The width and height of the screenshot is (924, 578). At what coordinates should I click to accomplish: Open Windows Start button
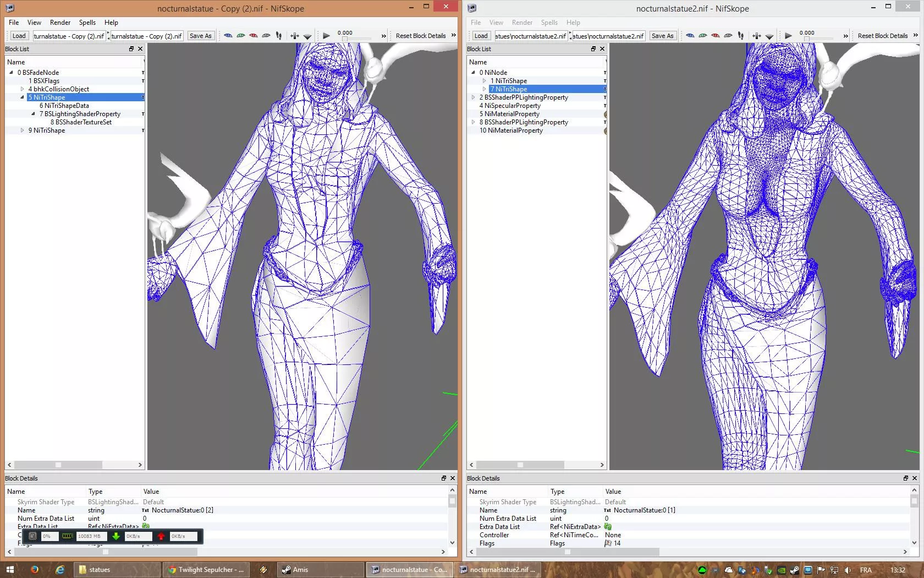(10, 570)
